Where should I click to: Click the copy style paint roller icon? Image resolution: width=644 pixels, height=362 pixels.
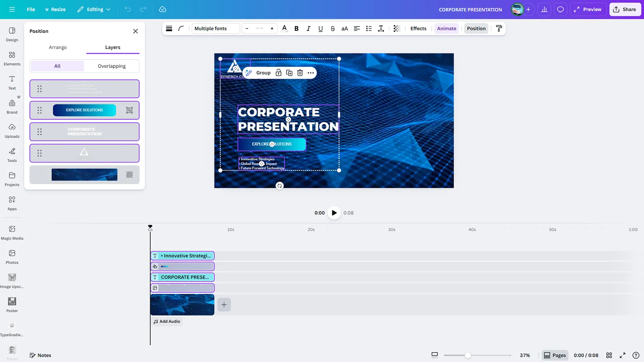499,29
